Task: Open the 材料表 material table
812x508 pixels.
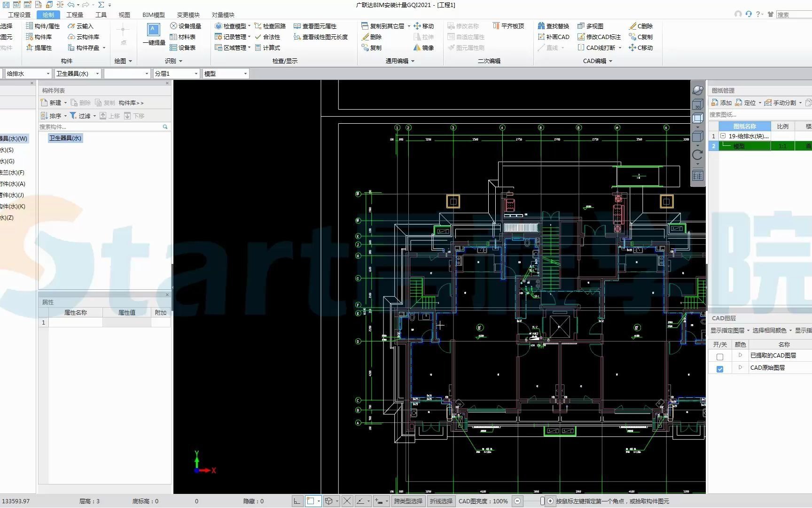Action: (x=182, y=37)
